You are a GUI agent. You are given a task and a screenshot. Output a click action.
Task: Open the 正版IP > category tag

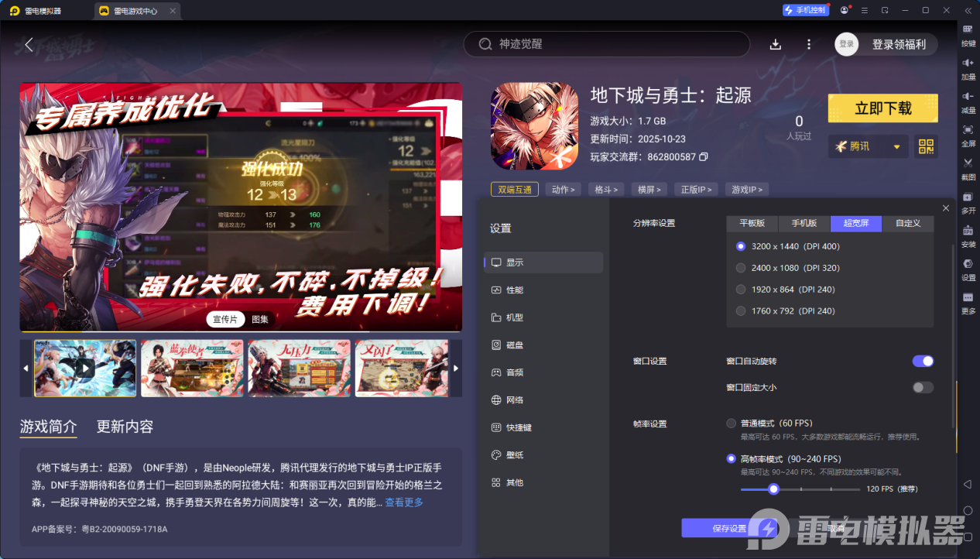pos(696,190)
